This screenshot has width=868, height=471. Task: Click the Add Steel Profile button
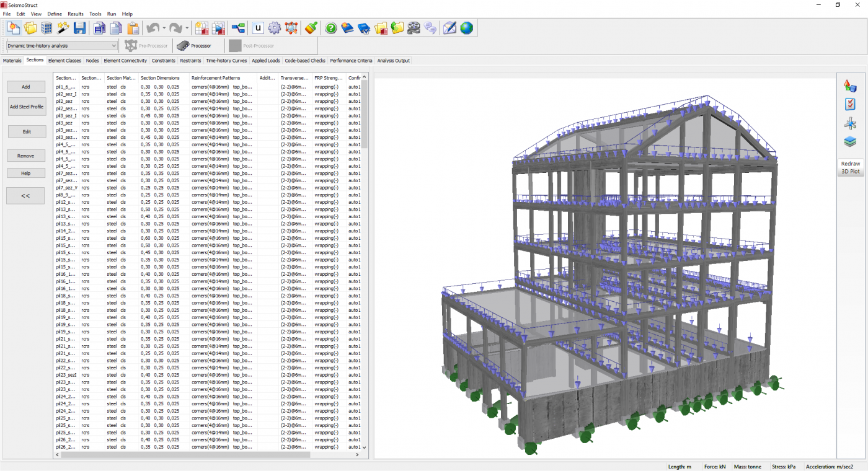27,107
